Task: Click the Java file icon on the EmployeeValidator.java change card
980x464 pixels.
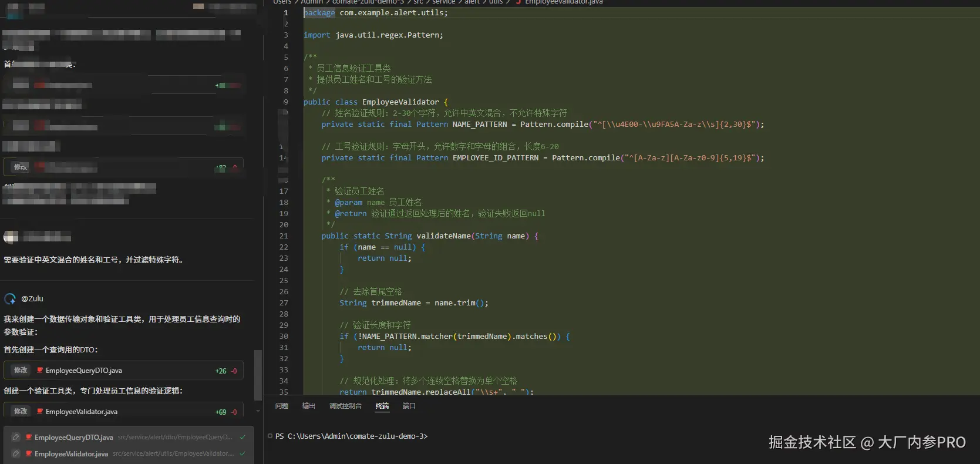Action: click(x=40, y=412)
